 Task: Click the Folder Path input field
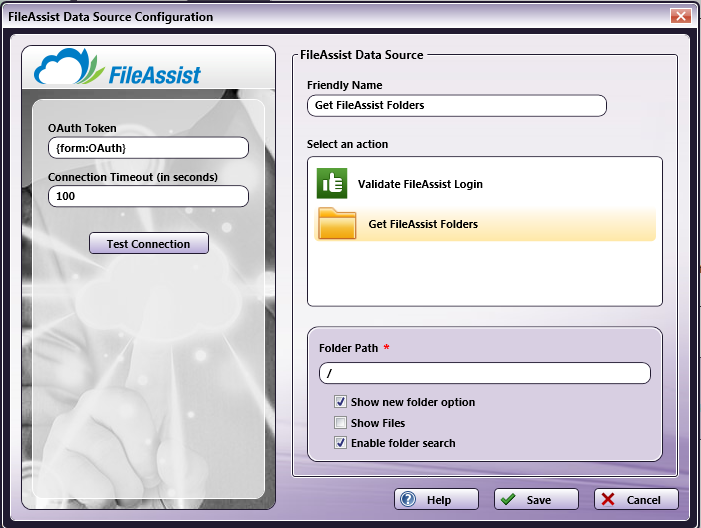tap(485, 373)
